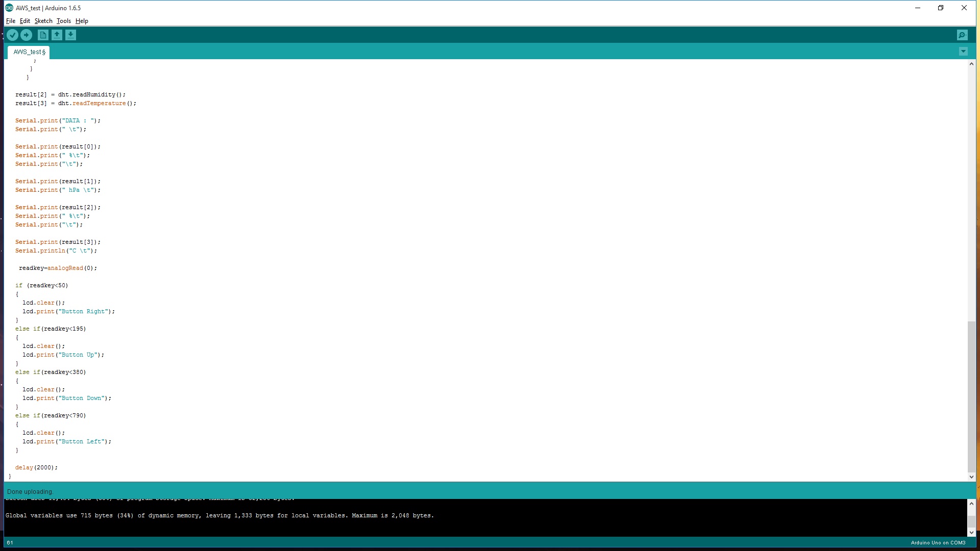Image resolution: width=980 pixels, height=551 pixels.
Task: Click the line number 61 in status bar
Action: tap(10, 543)
